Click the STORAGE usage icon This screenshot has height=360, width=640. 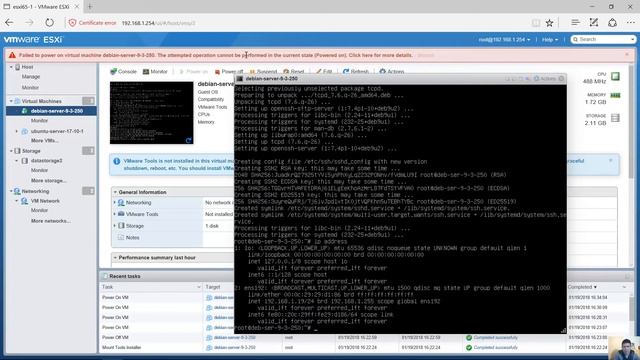(x=615, y=118)
